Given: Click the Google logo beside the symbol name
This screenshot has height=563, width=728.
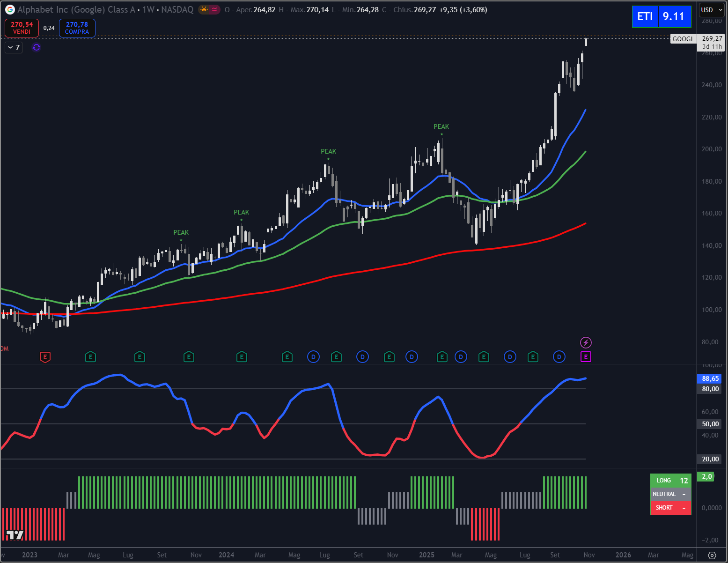Looking at the screenshot, I should pyautogui.click(x=10, y=10).
